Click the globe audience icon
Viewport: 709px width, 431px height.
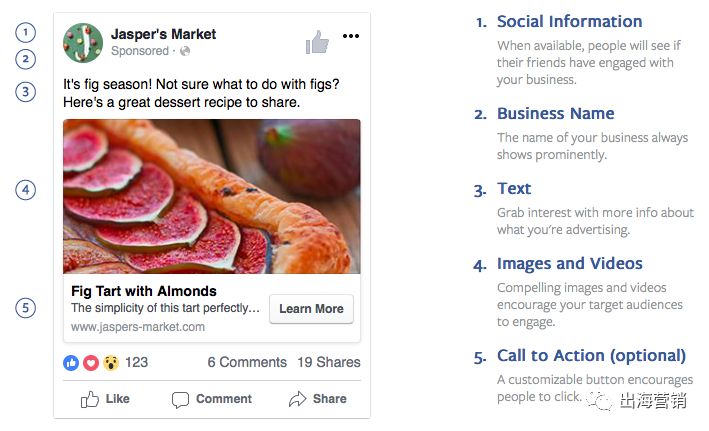coord(185,51)
